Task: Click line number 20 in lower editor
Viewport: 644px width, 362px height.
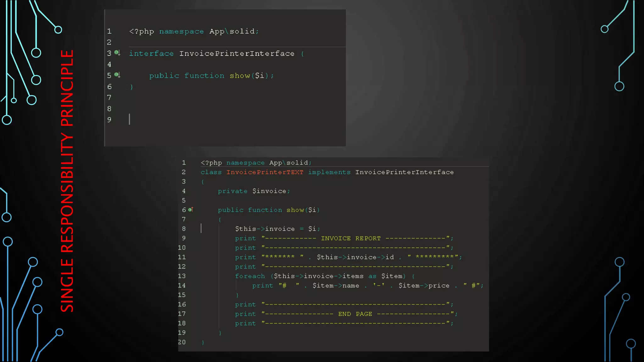Action: (x=182, y=342)
